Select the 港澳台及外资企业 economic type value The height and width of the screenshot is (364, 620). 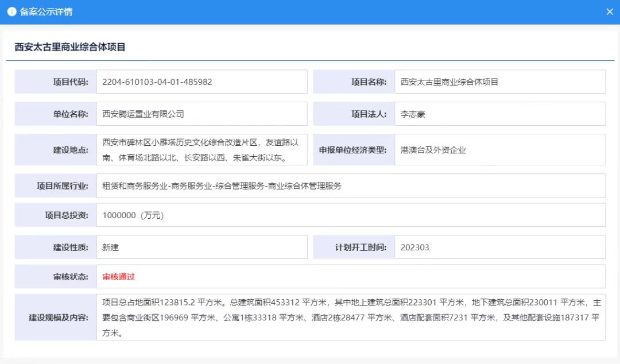[433, 150]
